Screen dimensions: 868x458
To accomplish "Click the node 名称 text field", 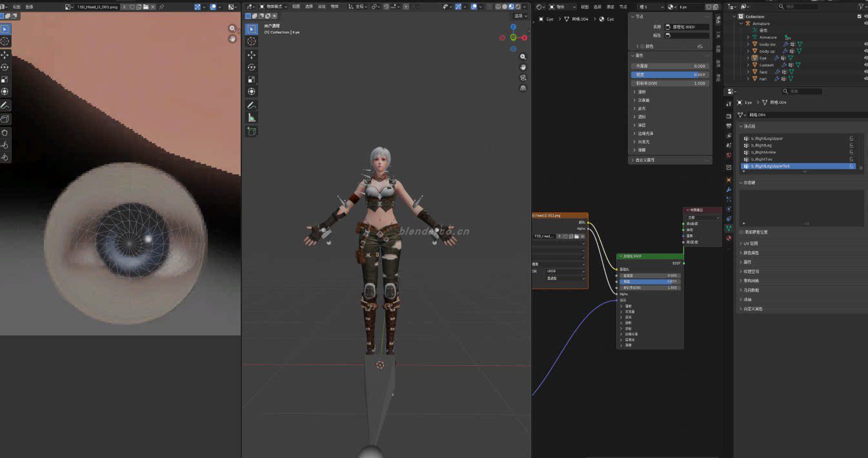I will pyautogui.click(x=687, y=27).
